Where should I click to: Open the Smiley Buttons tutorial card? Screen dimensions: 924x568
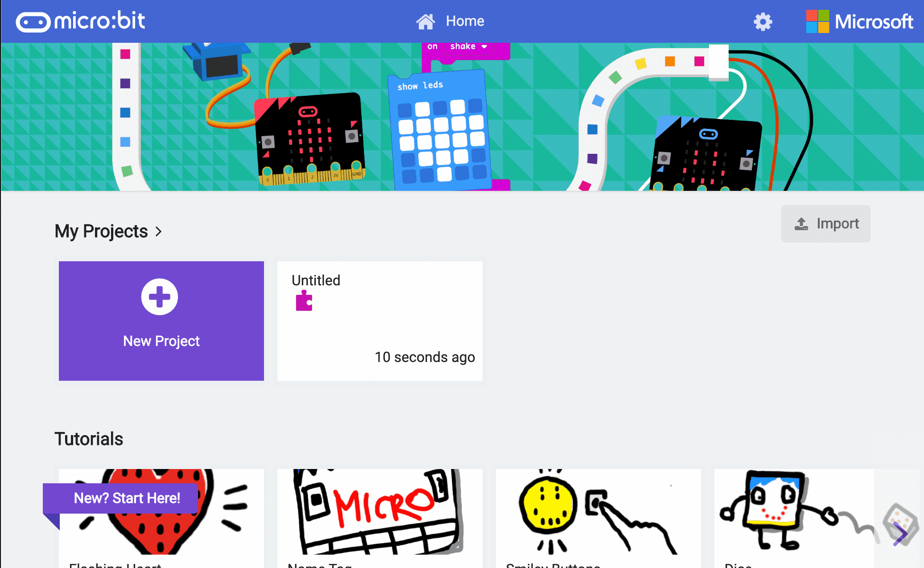click(598, 518)
